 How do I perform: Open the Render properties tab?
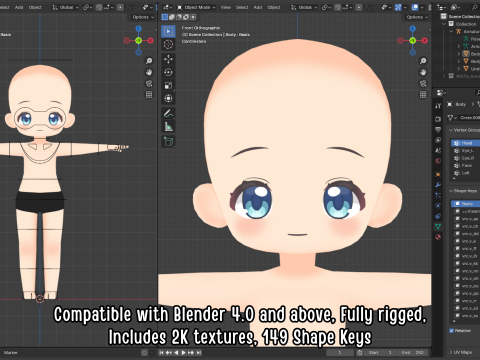[438, 119]
